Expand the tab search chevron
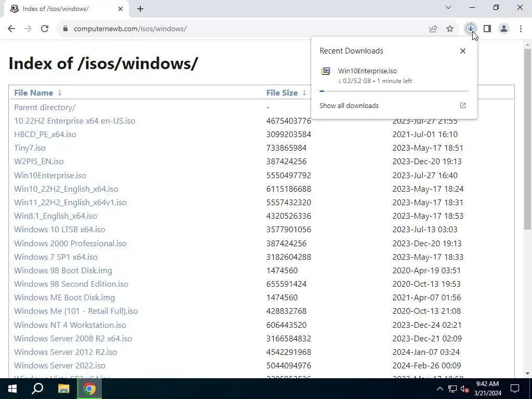 448,7
